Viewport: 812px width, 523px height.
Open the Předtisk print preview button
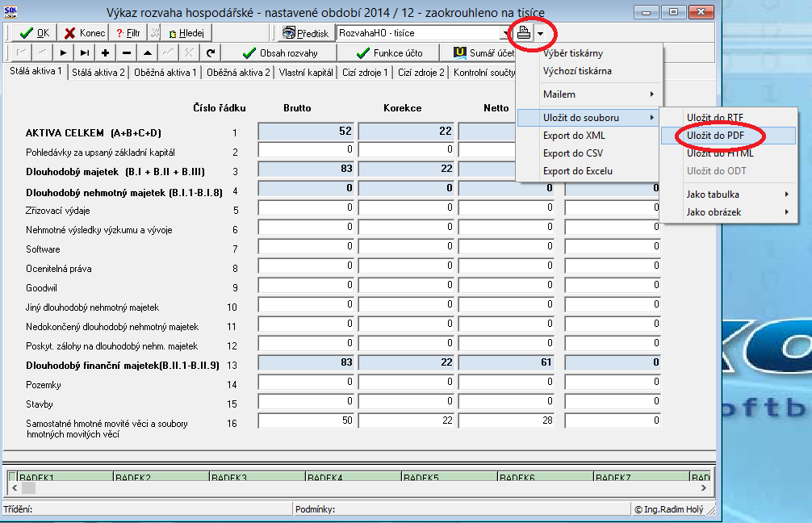(306, 33)
